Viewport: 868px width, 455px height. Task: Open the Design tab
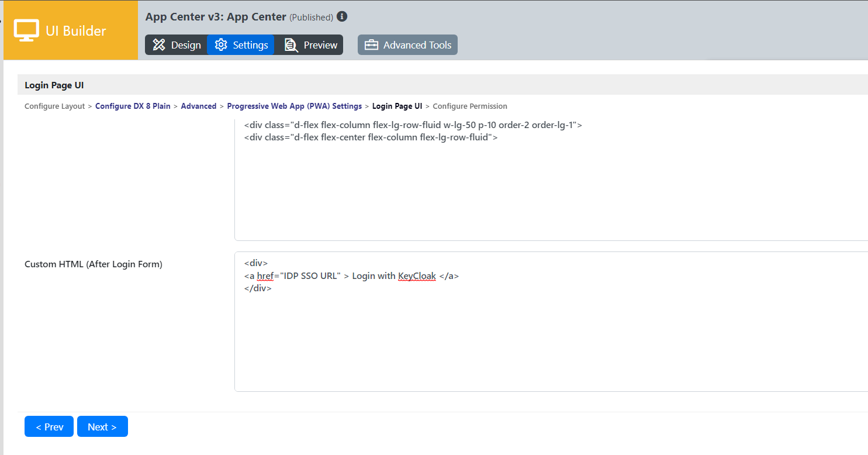point(177,45)
